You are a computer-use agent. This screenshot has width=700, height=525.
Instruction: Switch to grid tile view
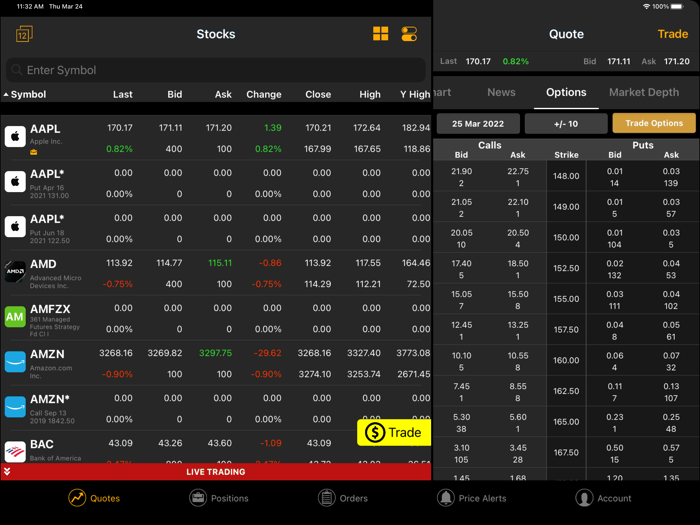click(381, 34)
